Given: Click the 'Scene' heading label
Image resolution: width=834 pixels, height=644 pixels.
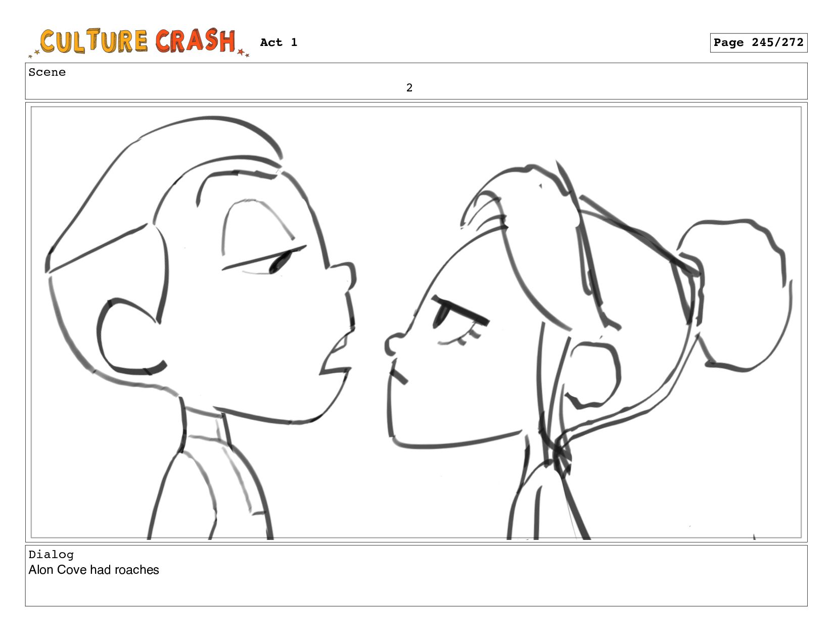Looking at the screenshot, I should pos(47,72).
